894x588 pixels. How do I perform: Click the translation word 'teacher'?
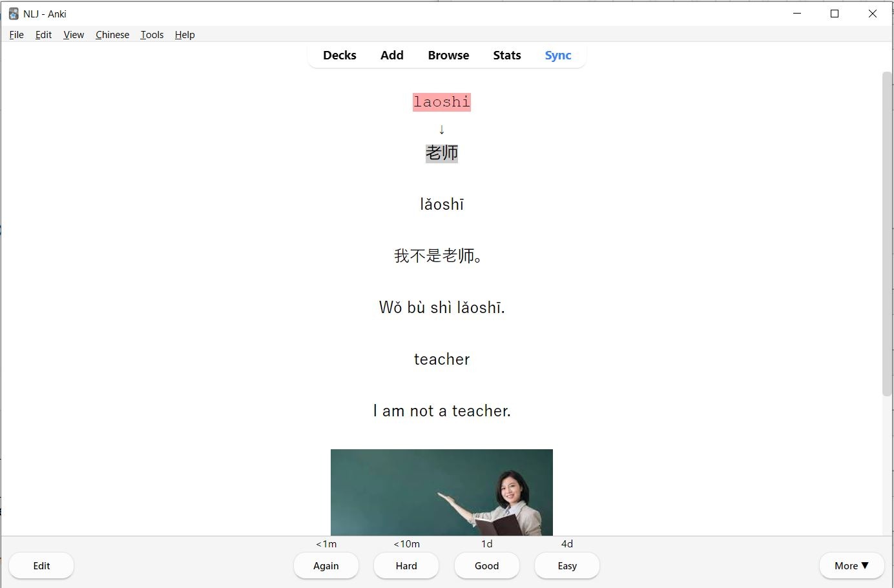coord(442,360)
